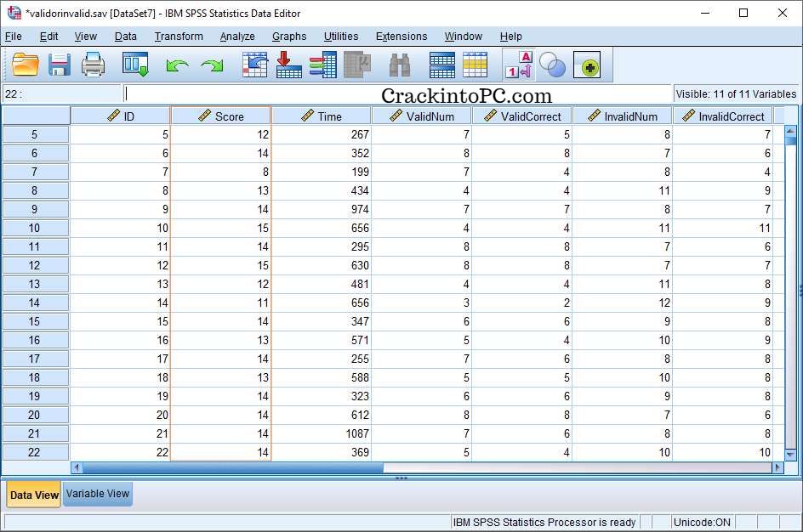Viewport: 803px width, 532px height.
Task: Select the Score column header
Action: [220, 116]
